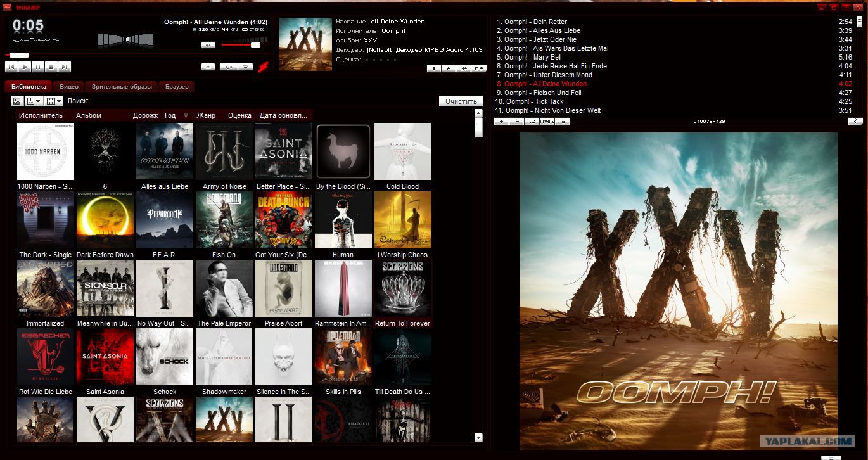Viewport: 868px width, 460px height.
Task: Focus the Поиск search field
Action: coord(263,101)
